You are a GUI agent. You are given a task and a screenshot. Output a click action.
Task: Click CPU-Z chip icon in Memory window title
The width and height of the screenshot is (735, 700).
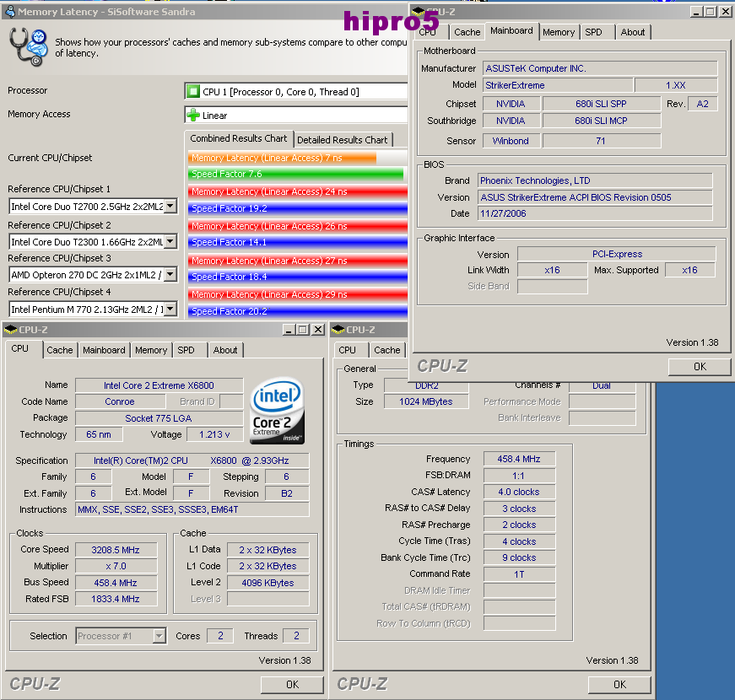coord(338,330)
